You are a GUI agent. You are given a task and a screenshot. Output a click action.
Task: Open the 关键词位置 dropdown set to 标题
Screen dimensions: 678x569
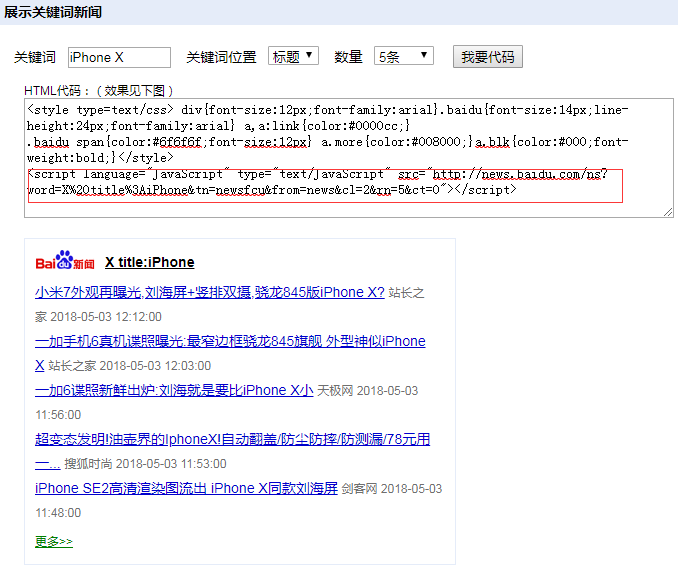293,56
